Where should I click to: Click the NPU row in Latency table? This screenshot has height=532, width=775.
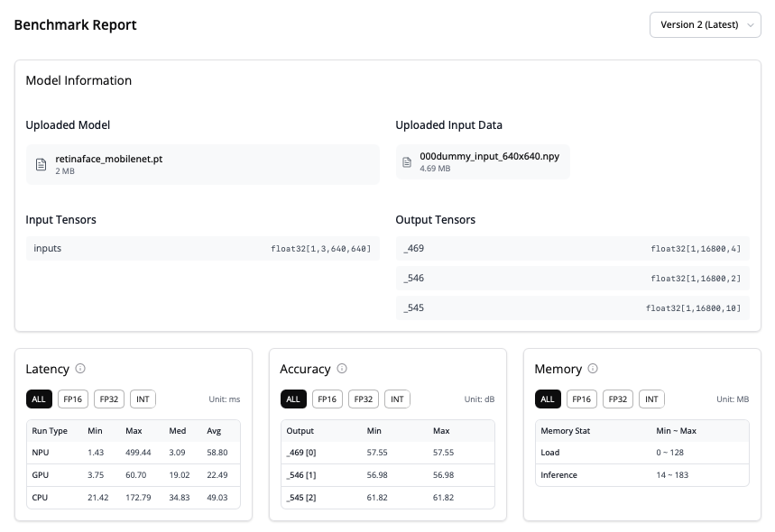tap(134, 453)
